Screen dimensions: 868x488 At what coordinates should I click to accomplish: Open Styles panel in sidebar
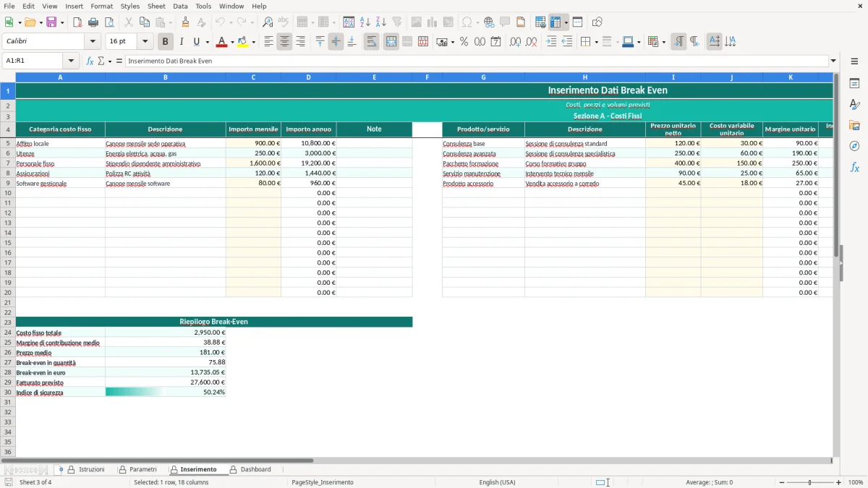(854, 104)
